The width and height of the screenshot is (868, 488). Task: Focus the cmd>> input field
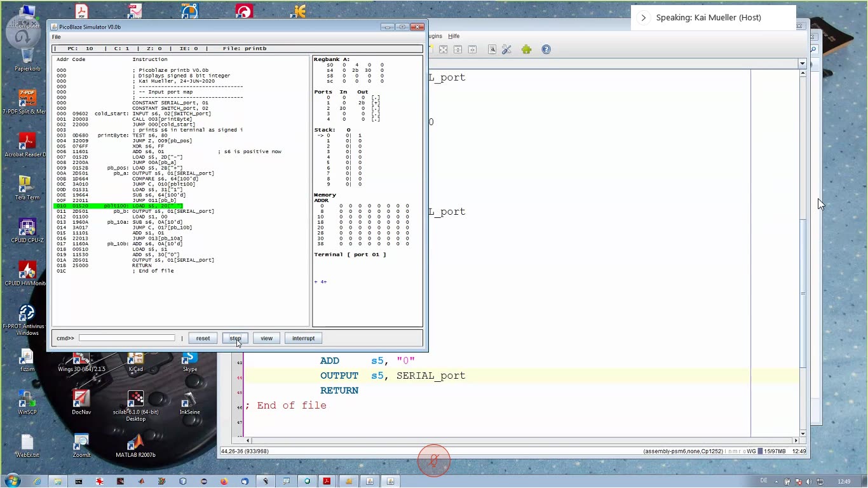coord(126,338)
